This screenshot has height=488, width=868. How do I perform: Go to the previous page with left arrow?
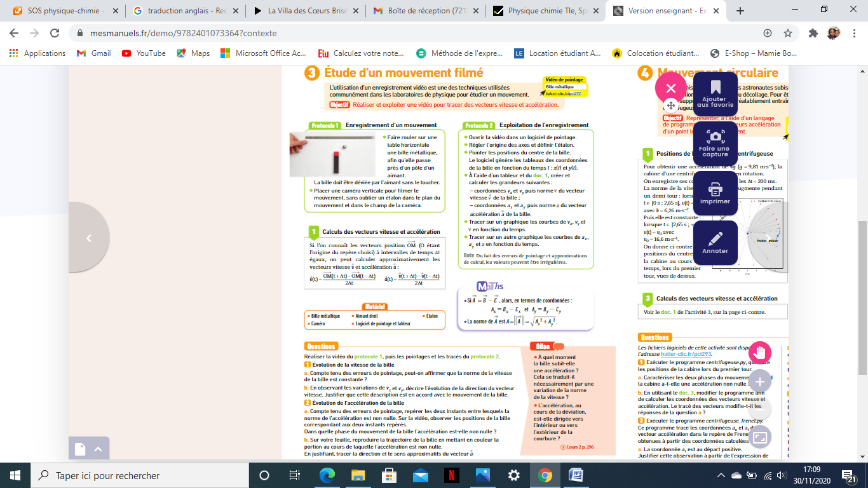click(x=89, y=238)
